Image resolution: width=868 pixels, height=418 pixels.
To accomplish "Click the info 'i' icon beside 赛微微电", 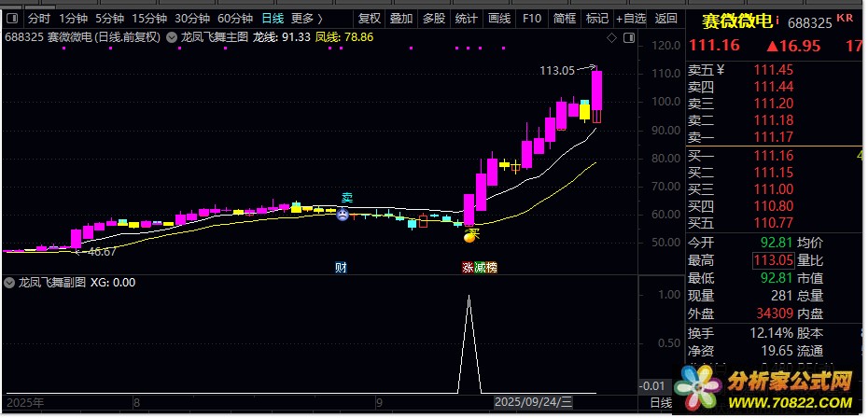I will tap(777, 20).
